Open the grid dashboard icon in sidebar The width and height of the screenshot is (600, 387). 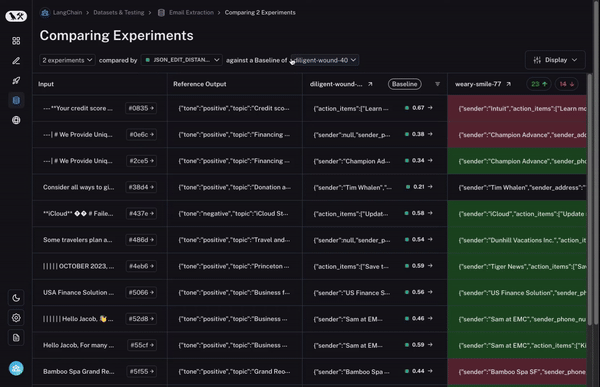click(x=16, y=41)
